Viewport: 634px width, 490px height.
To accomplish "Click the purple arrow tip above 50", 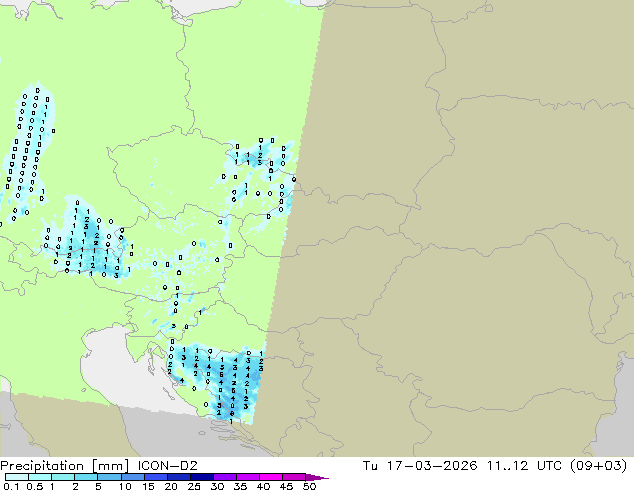I will click(317, 477).
